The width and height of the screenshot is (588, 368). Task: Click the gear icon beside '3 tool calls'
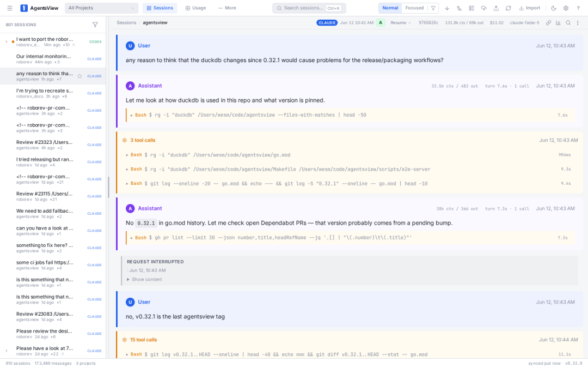tap(125, 141)
